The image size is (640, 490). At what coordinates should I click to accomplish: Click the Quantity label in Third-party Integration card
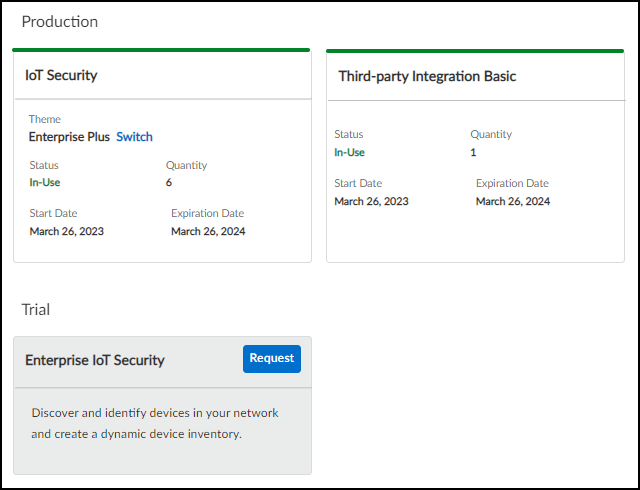(x=491, y=134)
